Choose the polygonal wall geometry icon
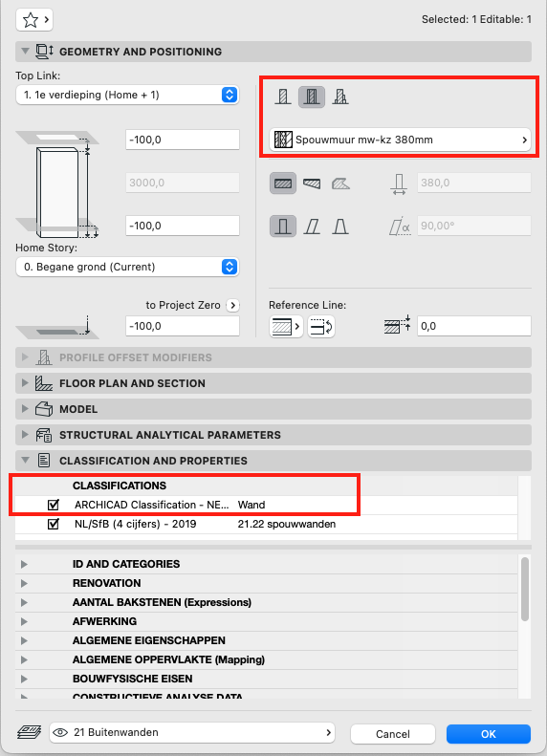 [x=340, y=184]
